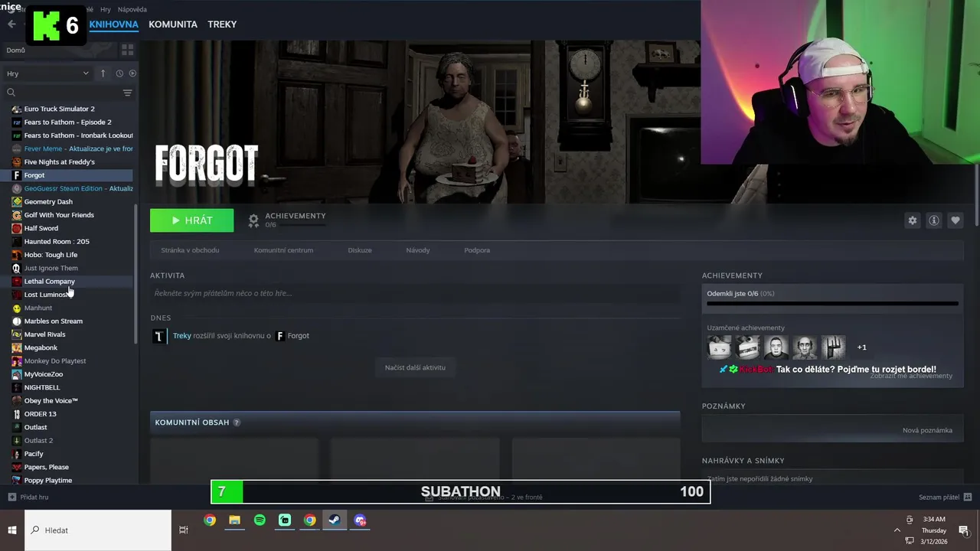This screenshot has height=551, width=980.
Task: Toggle the ready-to-play filter icon
Action: [132, 73]
